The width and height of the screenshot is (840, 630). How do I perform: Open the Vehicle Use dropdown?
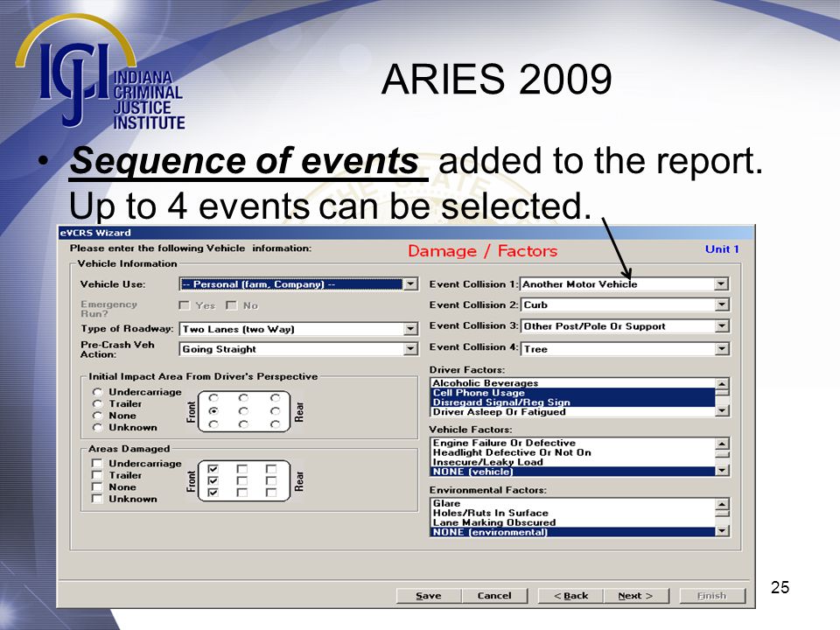click(410, 283)
